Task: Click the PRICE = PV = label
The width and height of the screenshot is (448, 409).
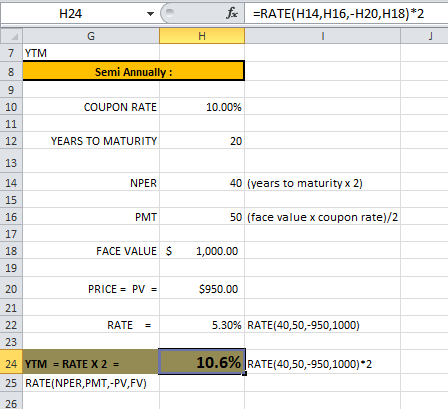Action: tap(91, 289)
